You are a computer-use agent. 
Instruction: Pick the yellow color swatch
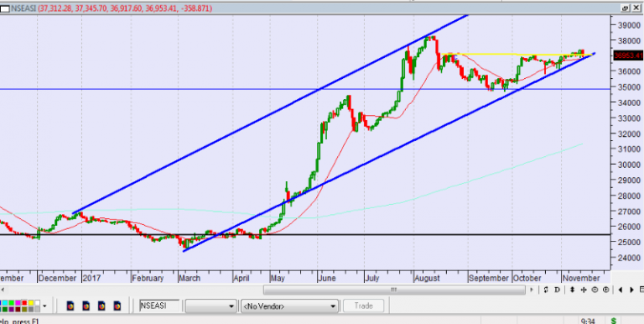[x=31, y=303]
